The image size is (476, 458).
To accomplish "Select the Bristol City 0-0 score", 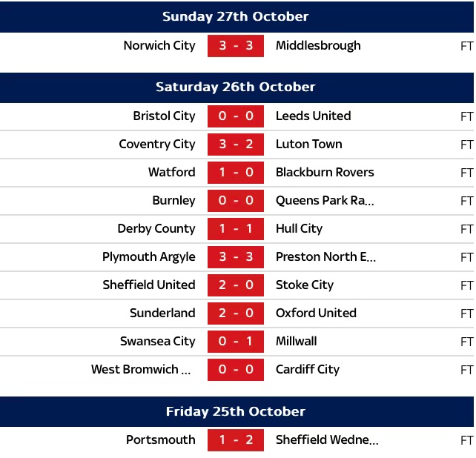I will (236, 116).
